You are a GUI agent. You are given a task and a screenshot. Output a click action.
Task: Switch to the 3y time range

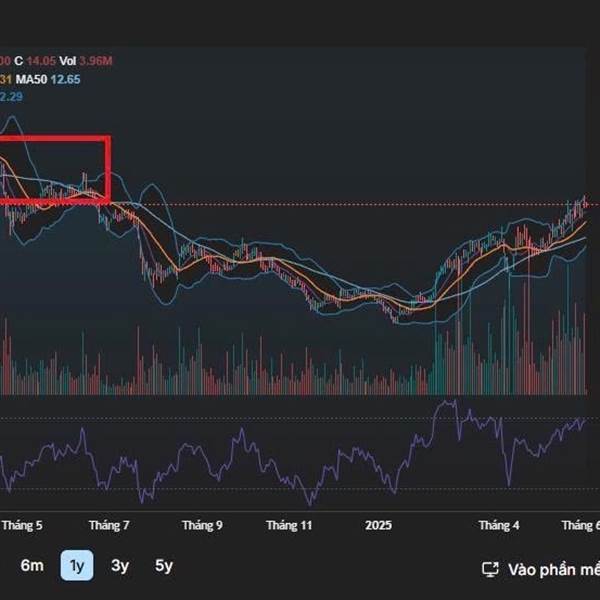[x=120, y=565]
